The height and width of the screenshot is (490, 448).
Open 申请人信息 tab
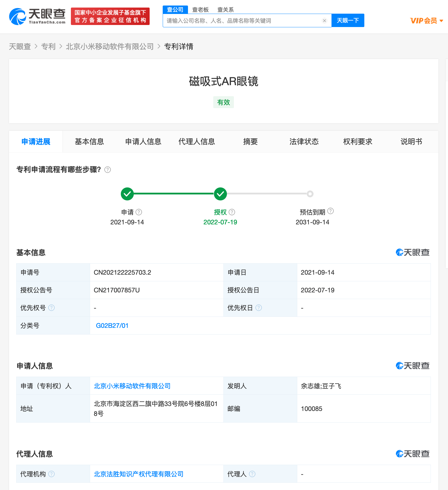[143, 142]
